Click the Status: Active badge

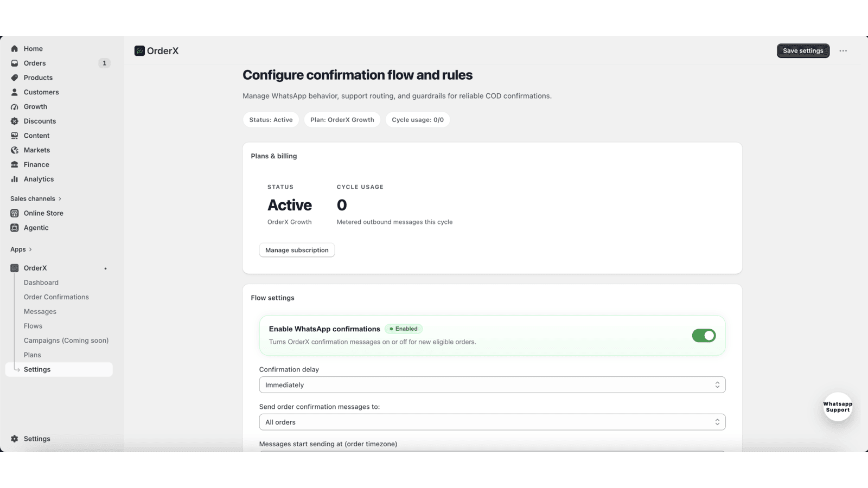(x=271, y=120)
